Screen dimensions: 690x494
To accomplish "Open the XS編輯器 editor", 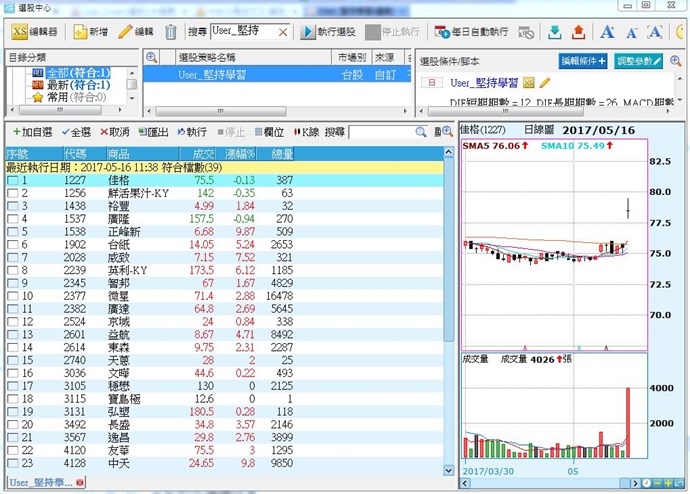I will click(x=36, y=32).
